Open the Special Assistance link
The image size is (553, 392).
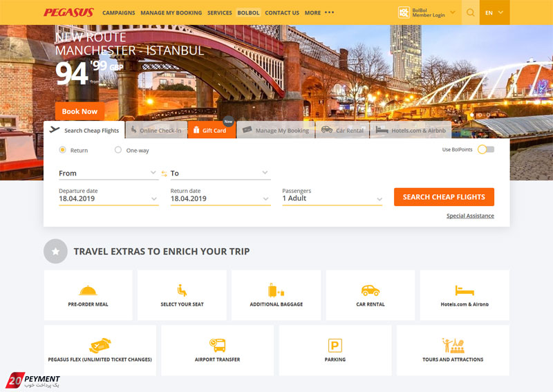pyautogui.click(x=470, y=216)
